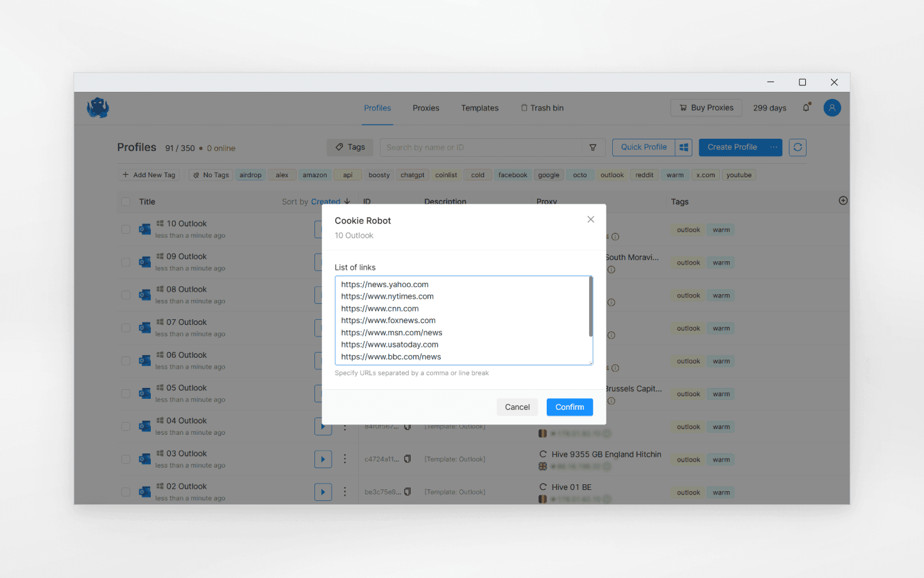924x578 pixels.
Task: Open the three-dot menu on 04 Outlook
Action: tap(345, 426)
